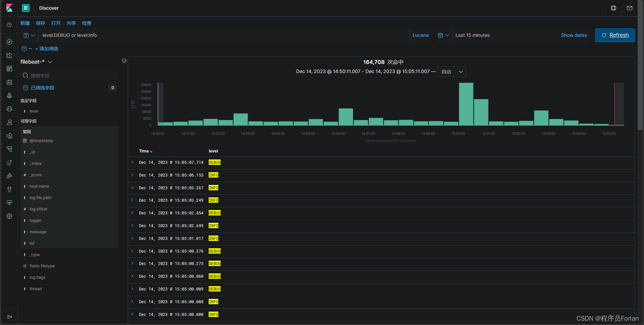Expand row at 15:05:00.276
Viewport: 644px width, 325px height.
132,251
